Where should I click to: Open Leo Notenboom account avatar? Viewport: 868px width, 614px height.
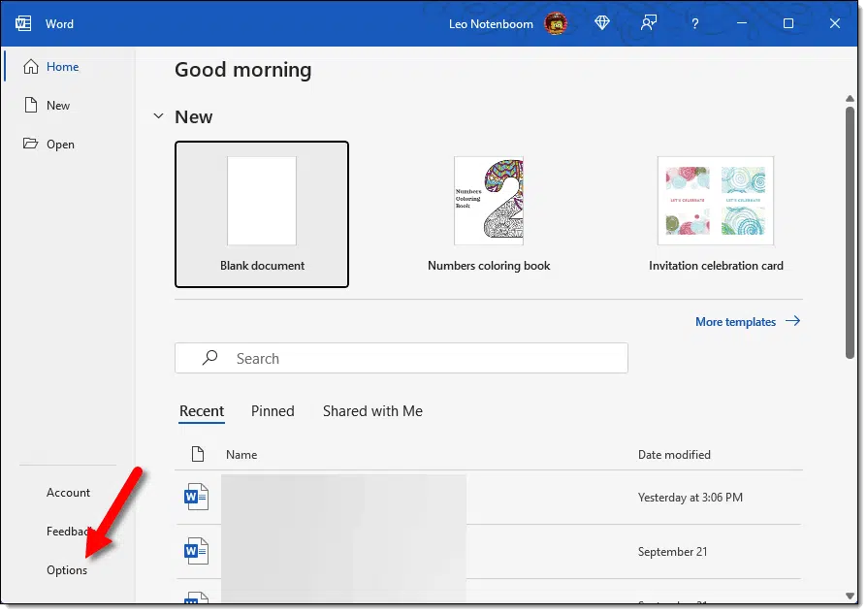coord(556,24)
